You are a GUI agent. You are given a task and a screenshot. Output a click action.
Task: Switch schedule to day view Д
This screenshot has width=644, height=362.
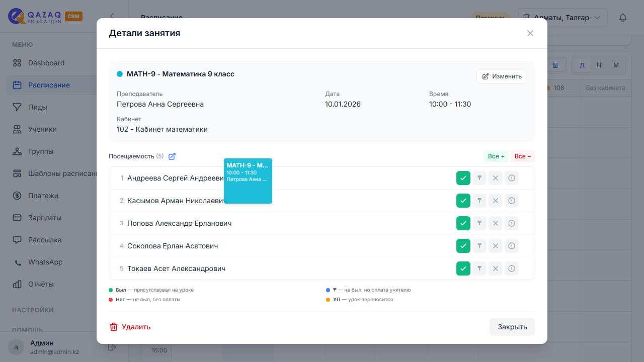coord(582,65)
